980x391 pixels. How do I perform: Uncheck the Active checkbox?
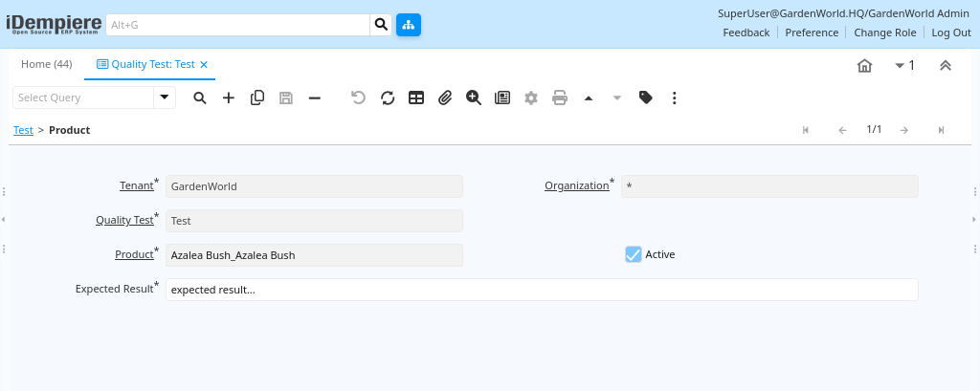coord(634,254)
